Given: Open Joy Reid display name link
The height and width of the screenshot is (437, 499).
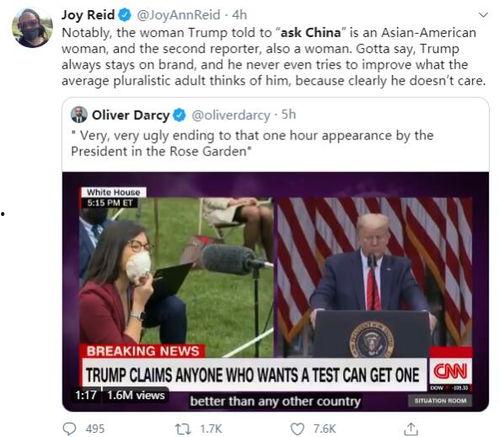Looking at the screenshot, I should click(88, 15).
